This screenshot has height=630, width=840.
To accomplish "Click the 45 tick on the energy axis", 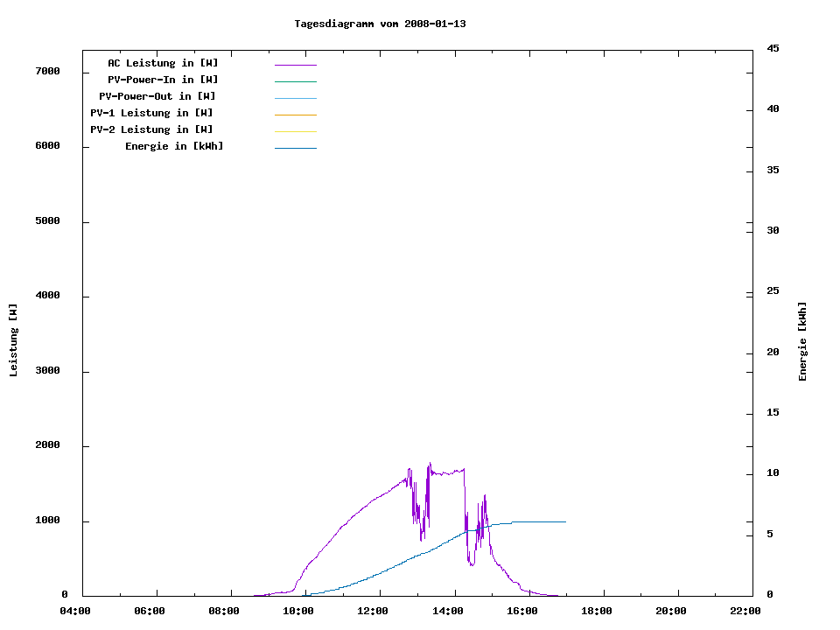I will (773, 48).
